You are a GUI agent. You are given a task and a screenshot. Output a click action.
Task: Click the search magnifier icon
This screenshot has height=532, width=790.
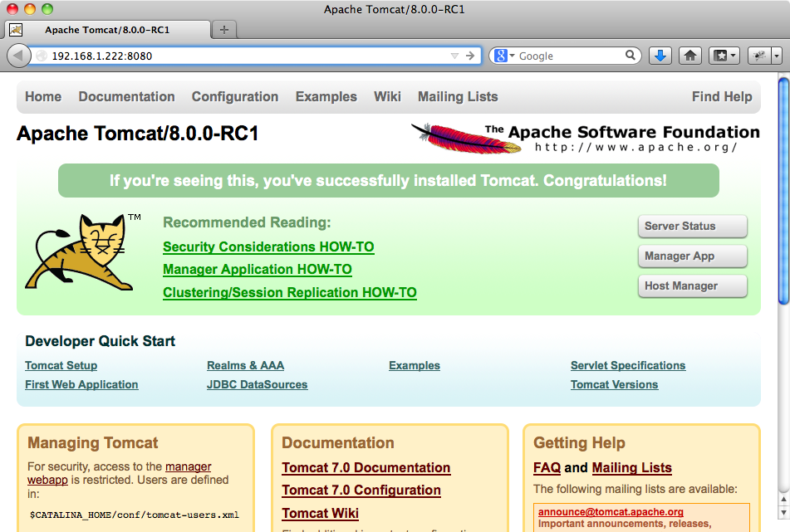tap(631, 55)
